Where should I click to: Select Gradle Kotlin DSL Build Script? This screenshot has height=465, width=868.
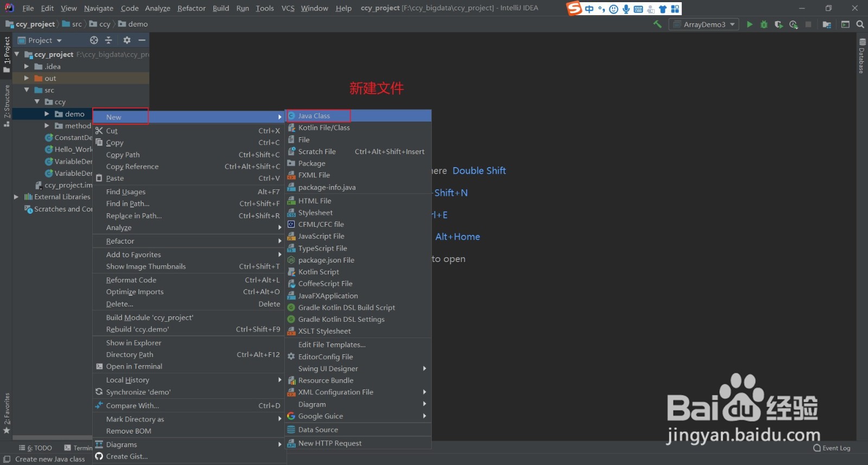tap(358, 308)
